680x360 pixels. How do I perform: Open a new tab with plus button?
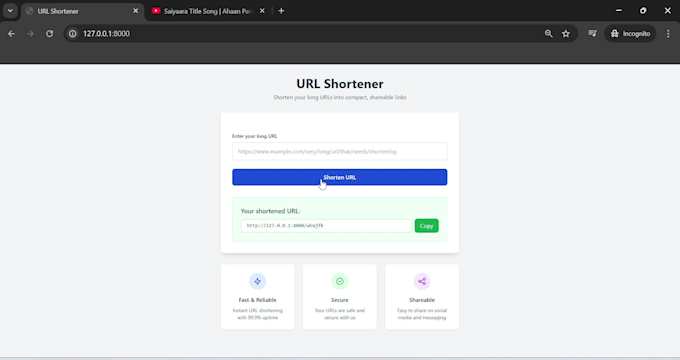click(281, 11)
